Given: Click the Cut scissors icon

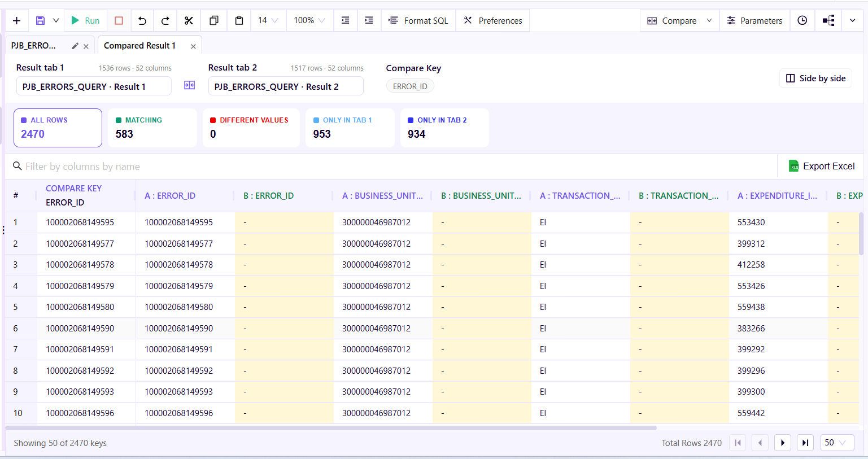Looking at the screenshot, I should point(189,21).
